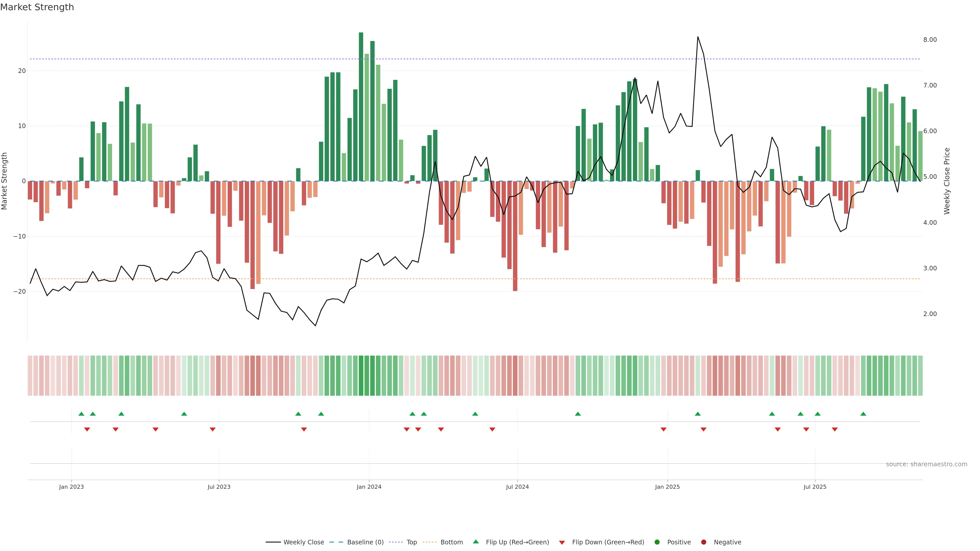This screenshot has height=551, width=980.
Task: Click the last green flip-up triangle marker
Action: tap(863, 414)
